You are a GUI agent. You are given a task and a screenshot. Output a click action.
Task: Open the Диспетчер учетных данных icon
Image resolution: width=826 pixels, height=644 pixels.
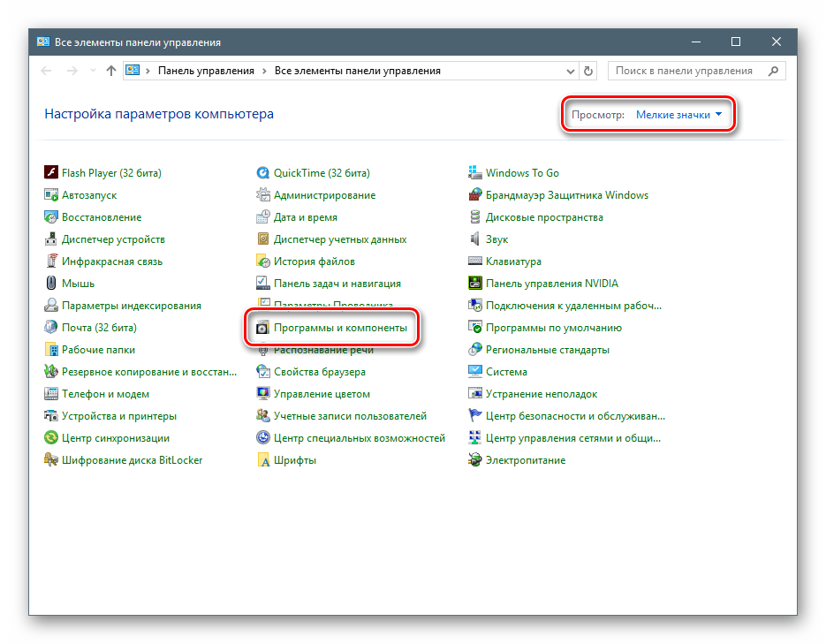263,239
